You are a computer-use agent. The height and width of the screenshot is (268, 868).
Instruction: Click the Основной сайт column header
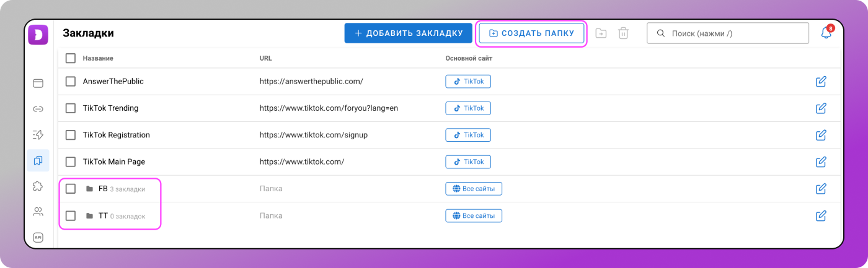tap(469, 58)
